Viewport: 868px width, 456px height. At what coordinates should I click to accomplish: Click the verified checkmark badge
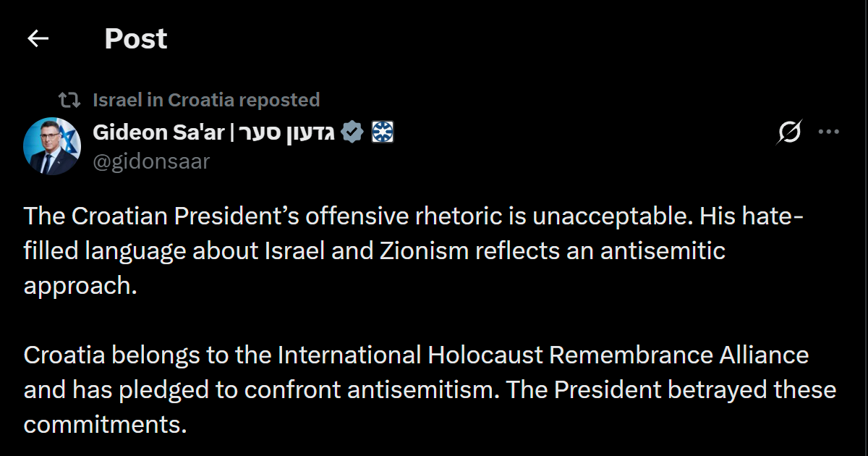point(352,132)
